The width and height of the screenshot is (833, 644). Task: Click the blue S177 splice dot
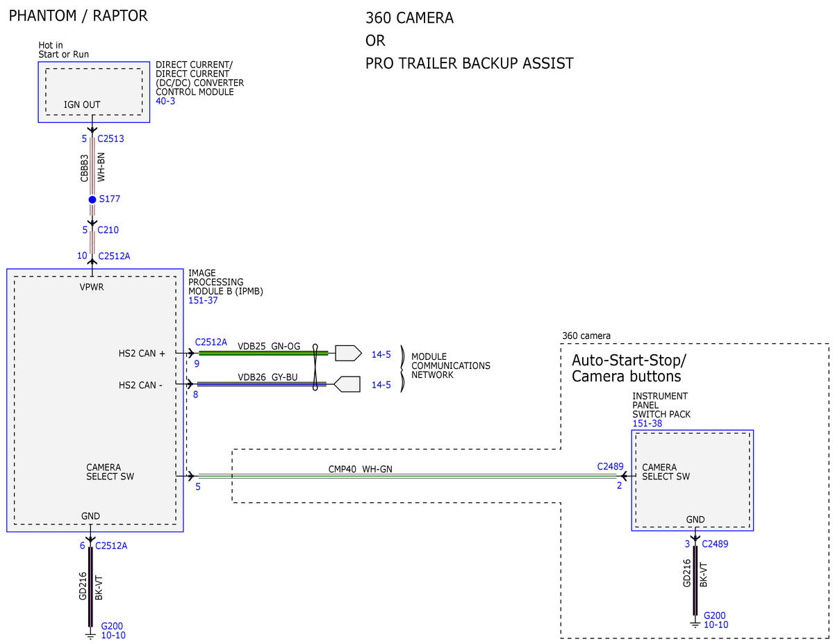coord(92,199)
